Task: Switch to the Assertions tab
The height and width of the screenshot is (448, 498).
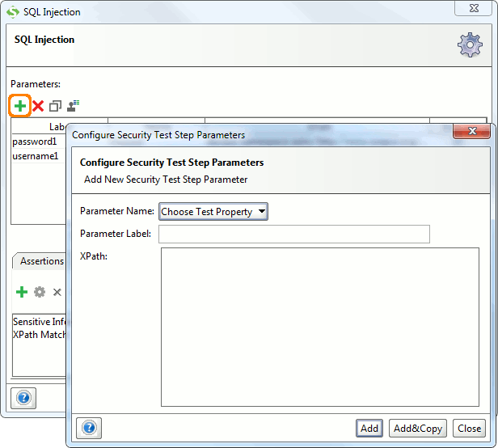Action: tap(40, 261)
